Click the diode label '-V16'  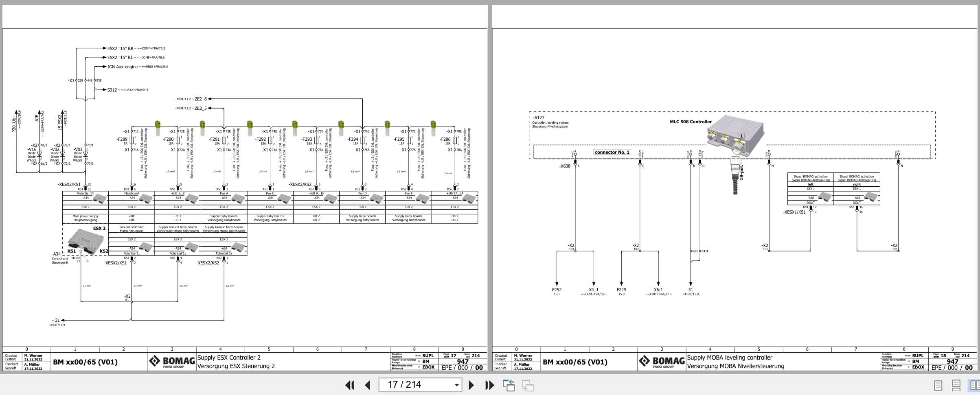pos(32,150)
